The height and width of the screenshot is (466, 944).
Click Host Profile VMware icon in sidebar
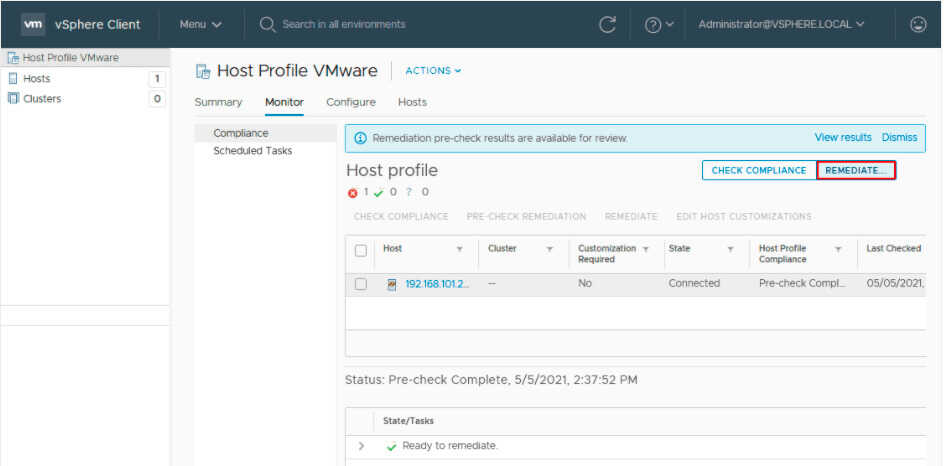tap(13, 58)
